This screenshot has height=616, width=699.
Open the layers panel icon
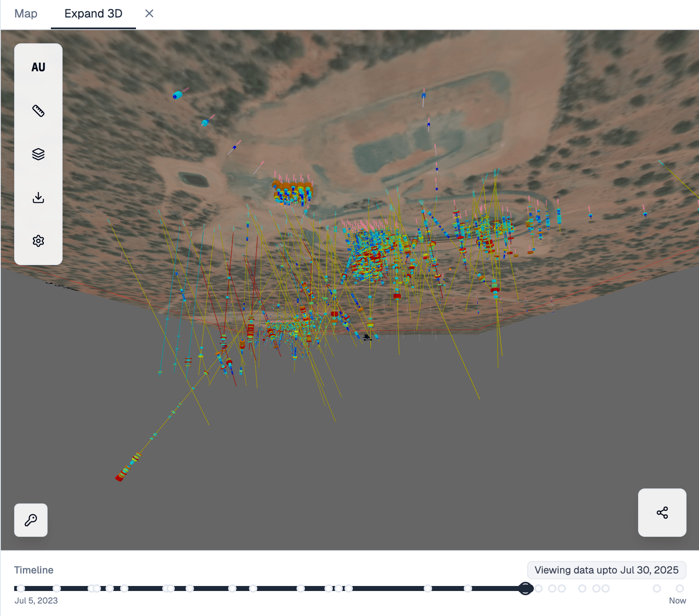click(38, 154)
